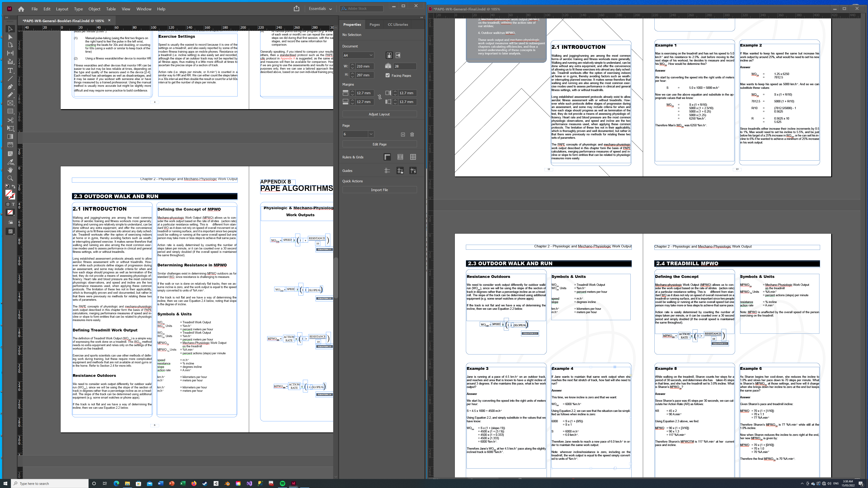The width and height of the screenshot is (868, 488).
Task: Open the Object menu
Action: click(94, 9)
